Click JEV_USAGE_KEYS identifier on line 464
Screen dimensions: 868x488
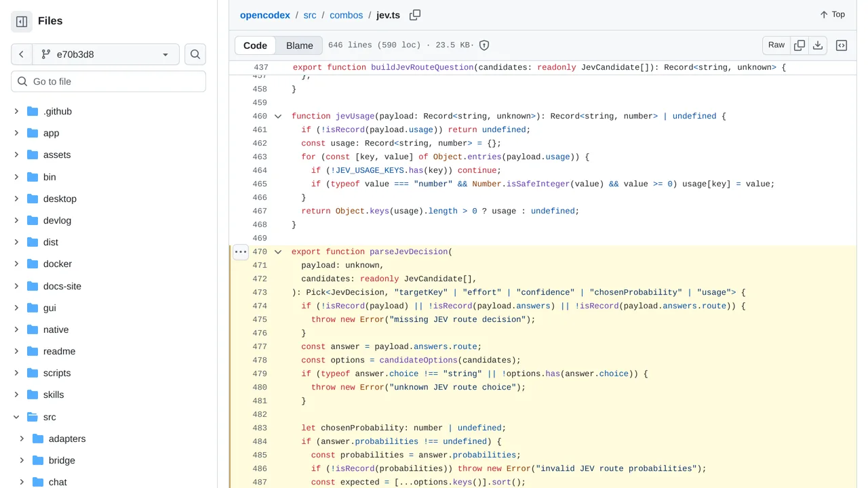[370, 170]
